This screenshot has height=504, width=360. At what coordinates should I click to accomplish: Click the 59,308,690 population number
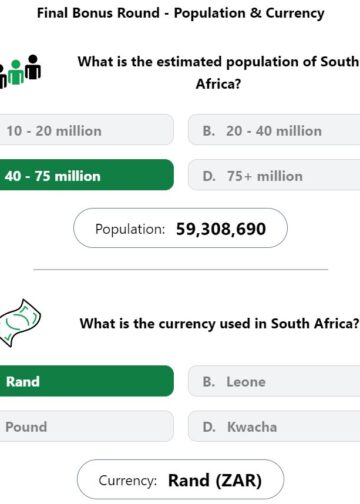tap(221, 229)
